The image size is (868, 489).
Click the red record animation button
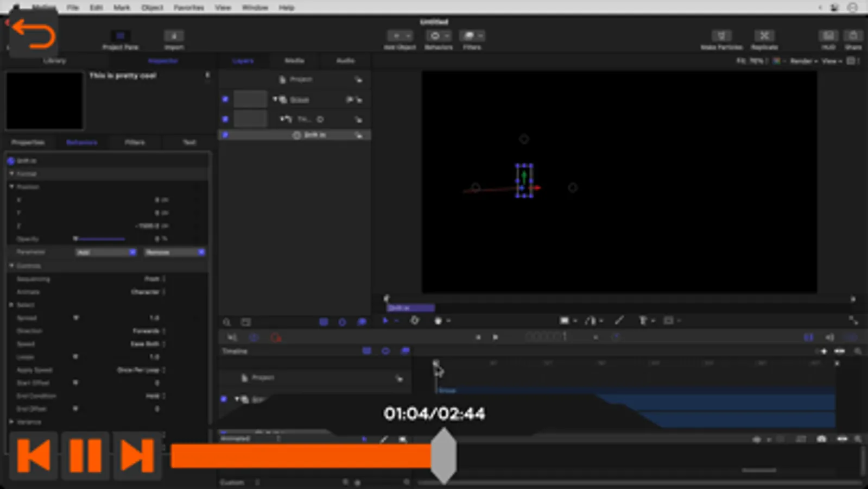[x=276, y=337]
